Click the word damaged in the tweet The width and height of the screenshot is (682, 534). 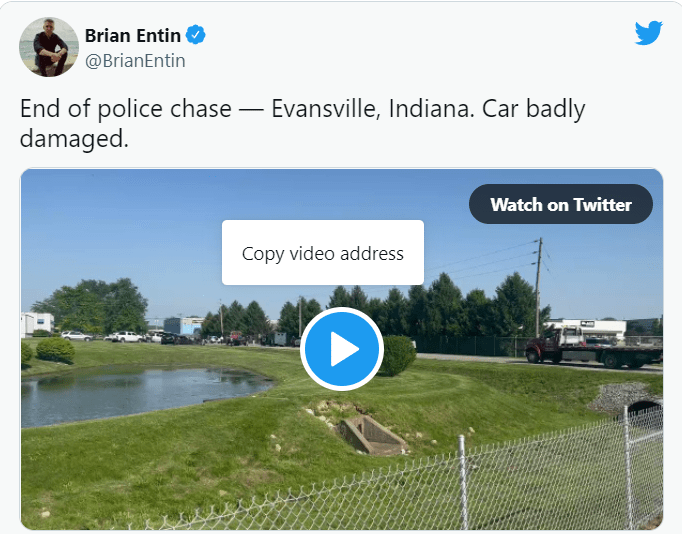coord(74,140)
